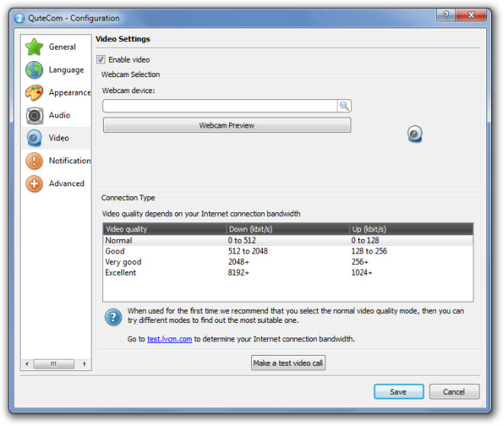The height and width of the screenshot is (426, 504).
Task: Open the Audio settings section
Action: [x=57, y=115]
